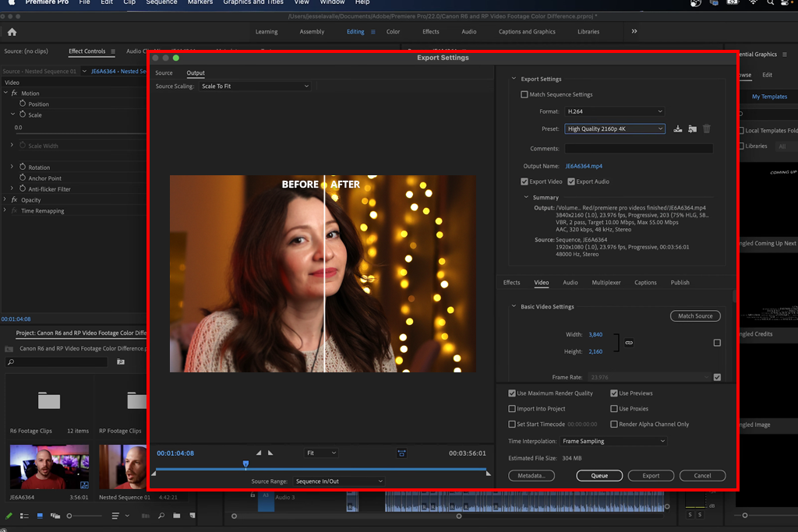The width and height of the screenshot is (798, 532).
Task: Uncheck the Frame Rate match-source checkbox
Action: (x=717, y=377)
